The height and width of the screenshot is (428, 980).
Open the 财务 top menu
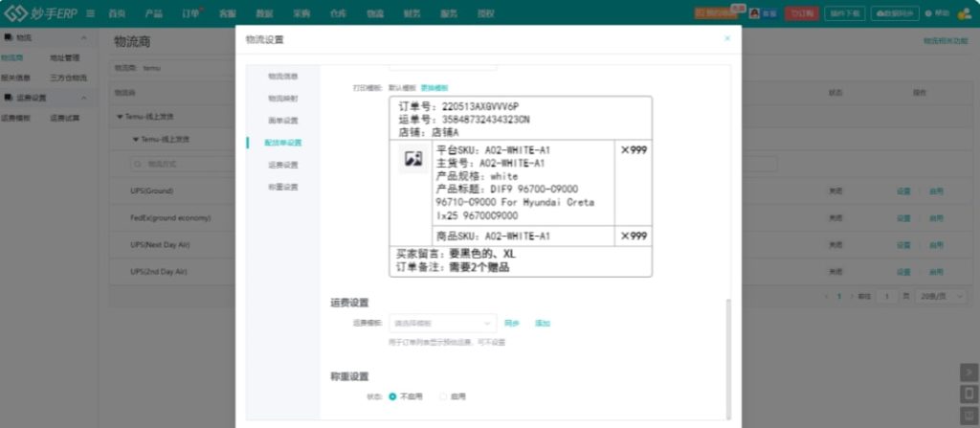tap(412, 13)
